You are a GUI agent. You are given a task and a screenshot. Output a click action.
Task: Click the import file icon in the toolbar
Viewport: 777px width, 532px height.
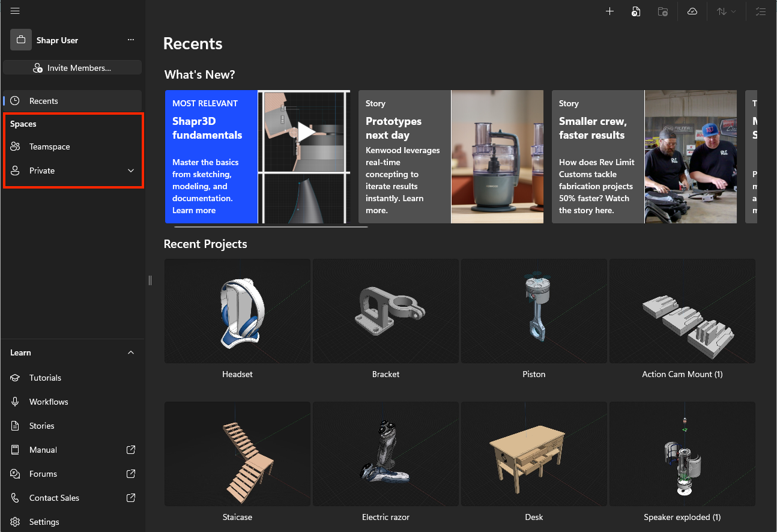pyautogui.click(x=636, y=11)
